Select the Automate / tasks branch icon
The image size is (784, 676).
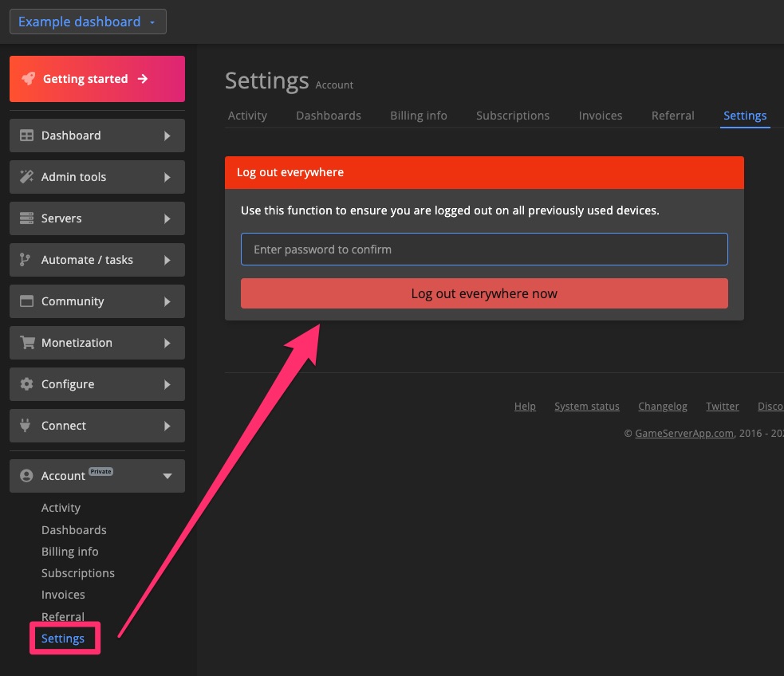(x=26, y=260)
